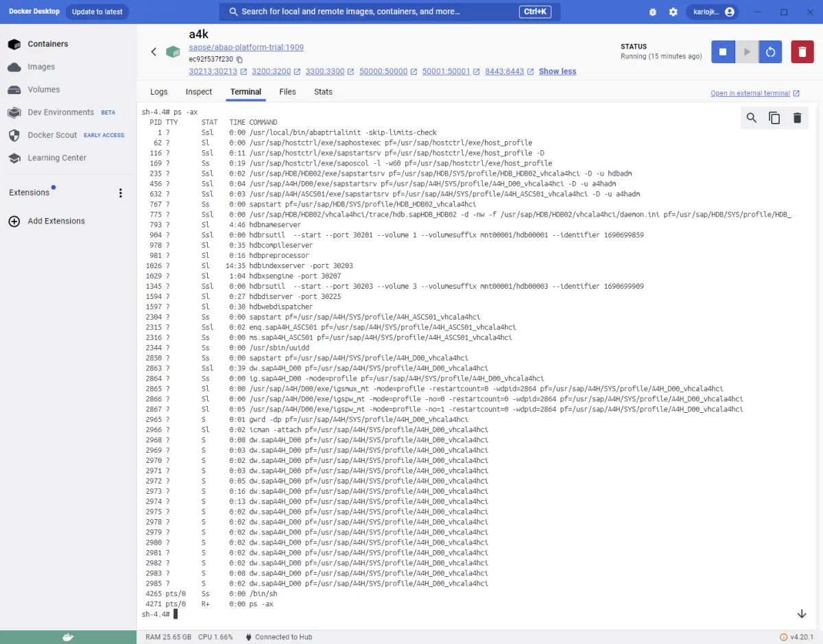Focus the search field for images and containers
Screen dimensions: 823x644
[x=390, y=12]
